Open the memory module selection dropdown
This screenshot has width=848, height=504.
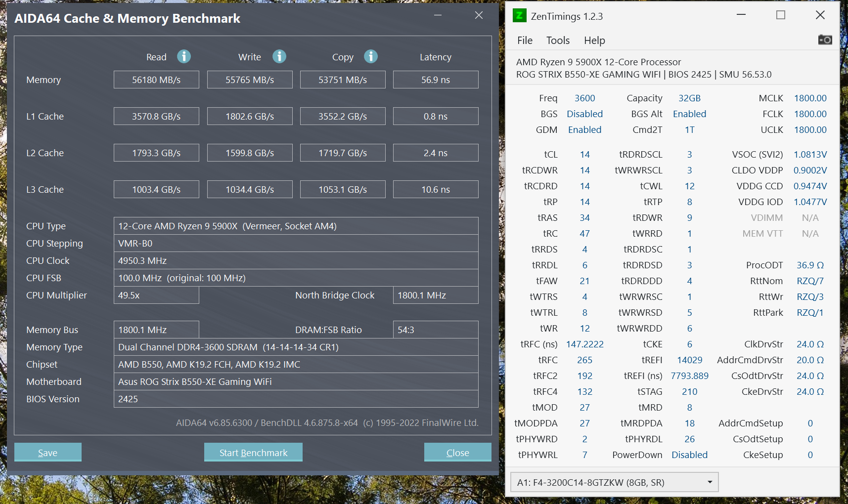tap(614, 482)
